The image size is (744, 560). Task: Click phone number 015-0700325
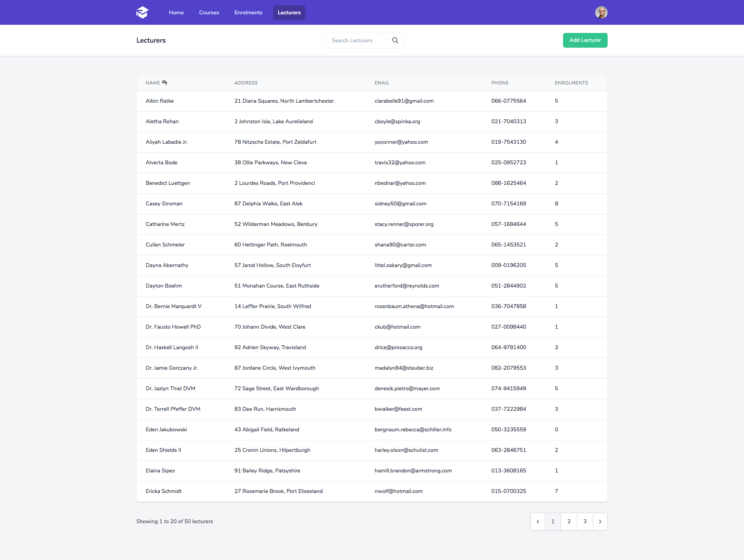pos(509,491)
